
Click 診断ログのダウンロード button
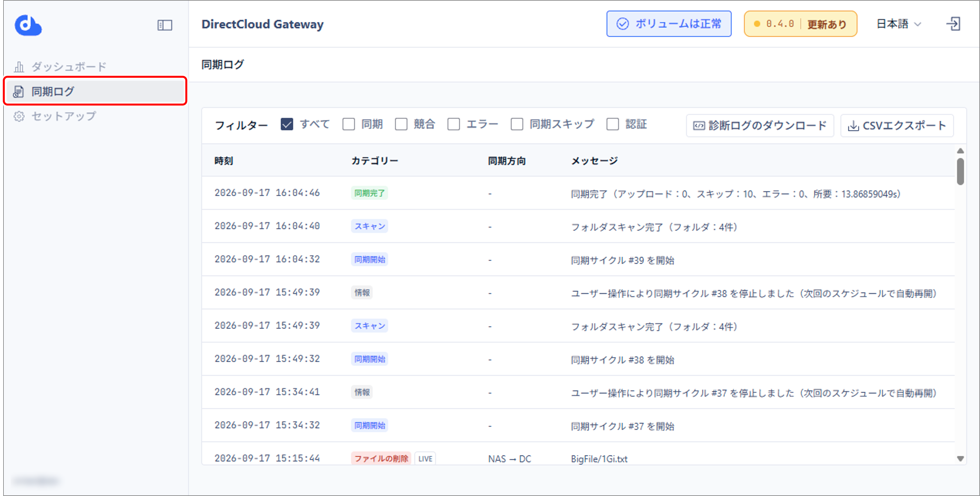pos(760,125)
